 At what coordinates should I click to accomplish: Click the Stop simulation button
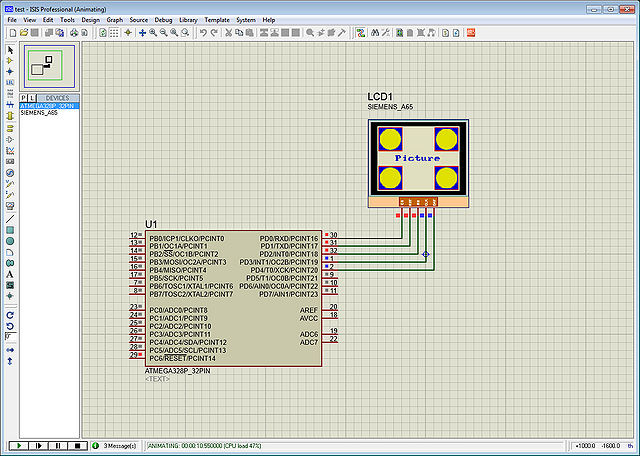point(78,446)
